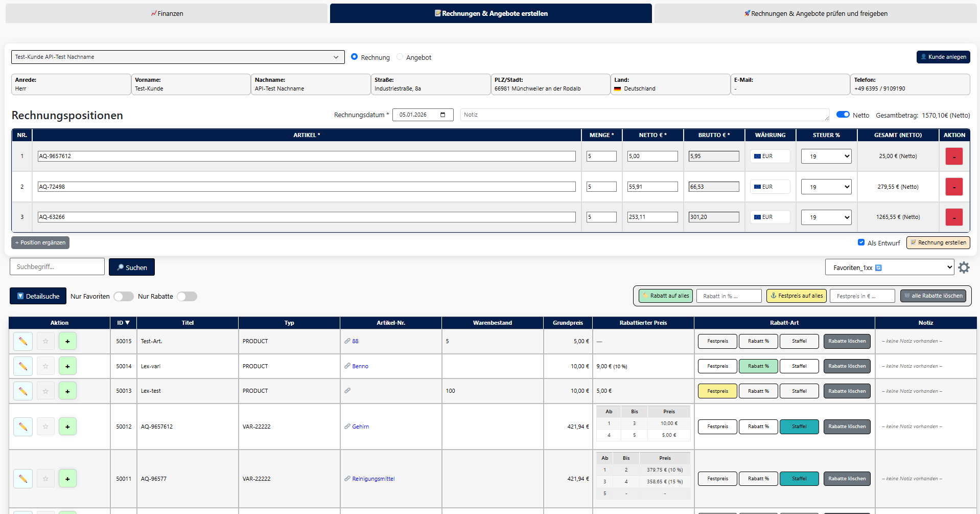Switch off the Netto toggle
Screen dimensions: 980x514
(x=843, y=115)
